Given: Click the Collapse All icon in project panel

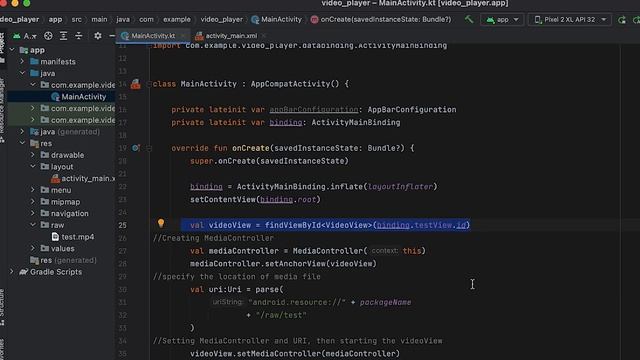Looking at the screenshot, I should [x=79, y=36].
